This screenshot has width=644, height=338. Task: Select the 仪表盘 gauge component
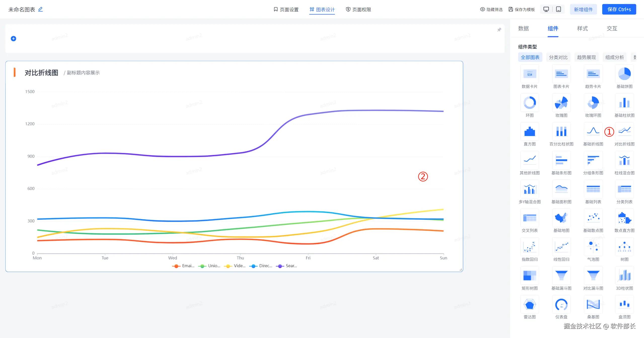pos(561,305)
